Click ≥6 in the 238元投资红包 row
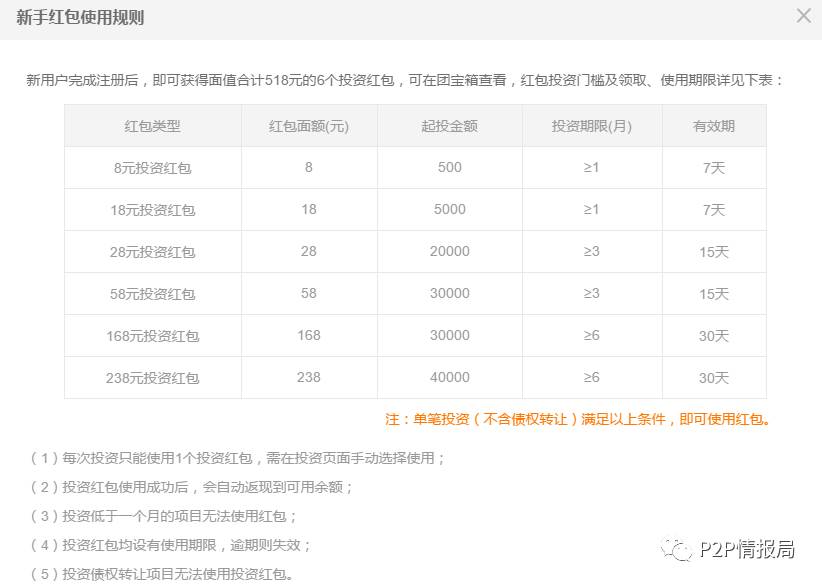The height and width of the screenshot is (585, 822). [x=592, y=377]
